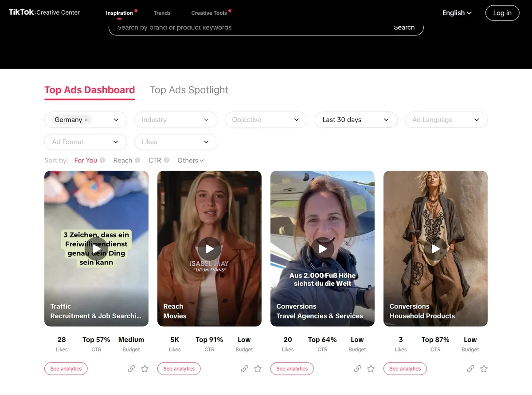Show help info next to For You sort
The image size is (532, 395).
102,160
